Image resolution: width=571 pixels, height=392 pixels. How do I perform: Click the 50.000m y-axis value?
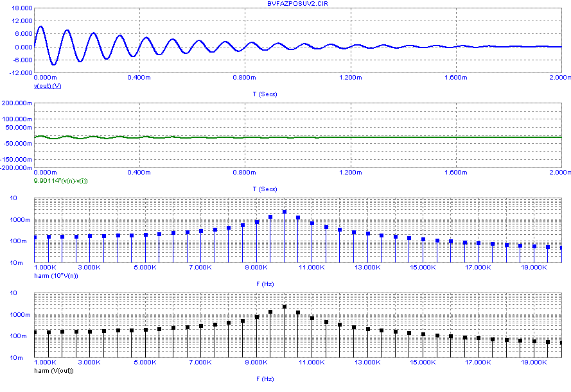coord(19,128)
